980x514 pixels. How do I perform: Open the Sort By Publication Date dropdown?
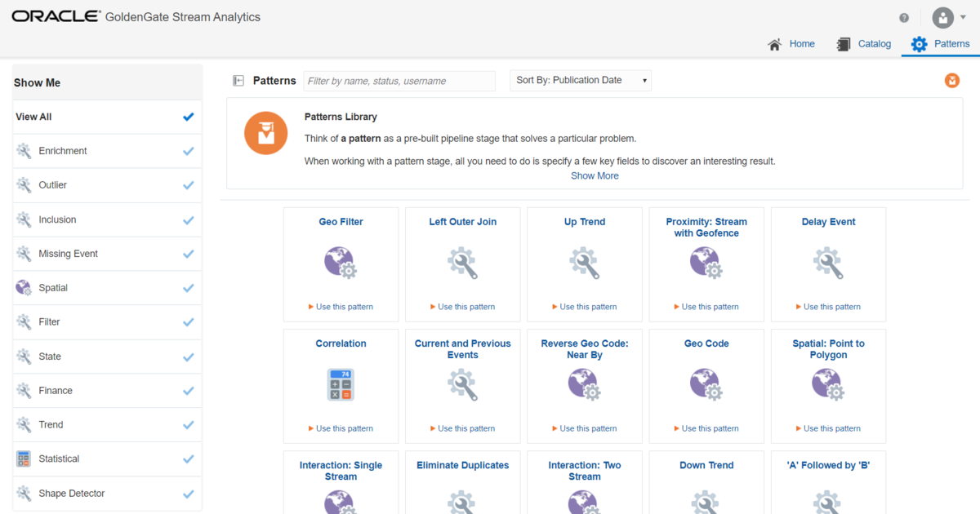click(x=581, y=80)
